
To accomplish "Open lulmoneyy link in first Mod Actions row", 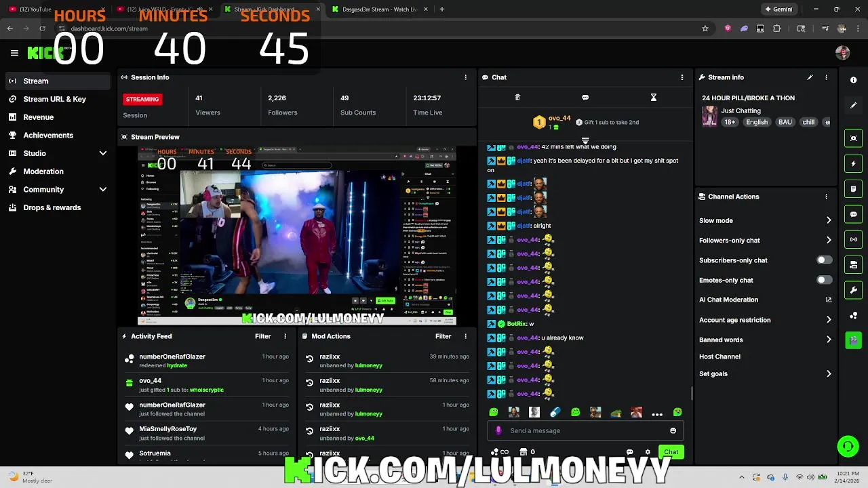I will click(369, 365).
